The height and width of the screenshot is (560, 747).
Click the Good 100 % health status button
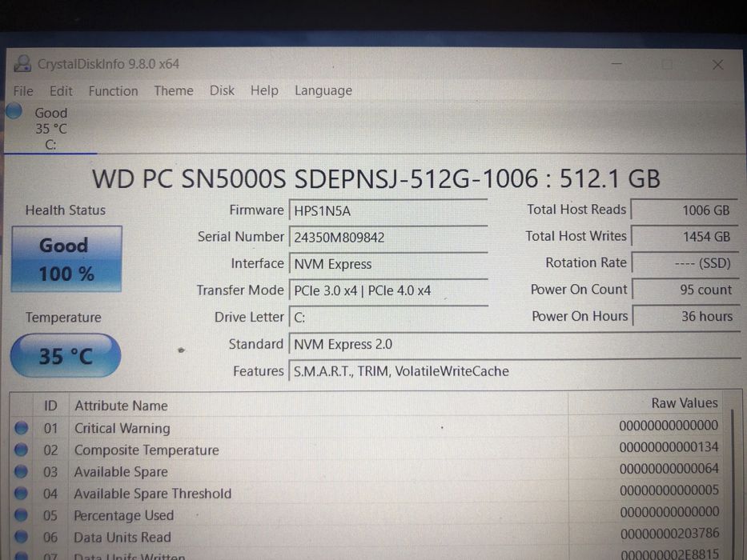(66, 258)
